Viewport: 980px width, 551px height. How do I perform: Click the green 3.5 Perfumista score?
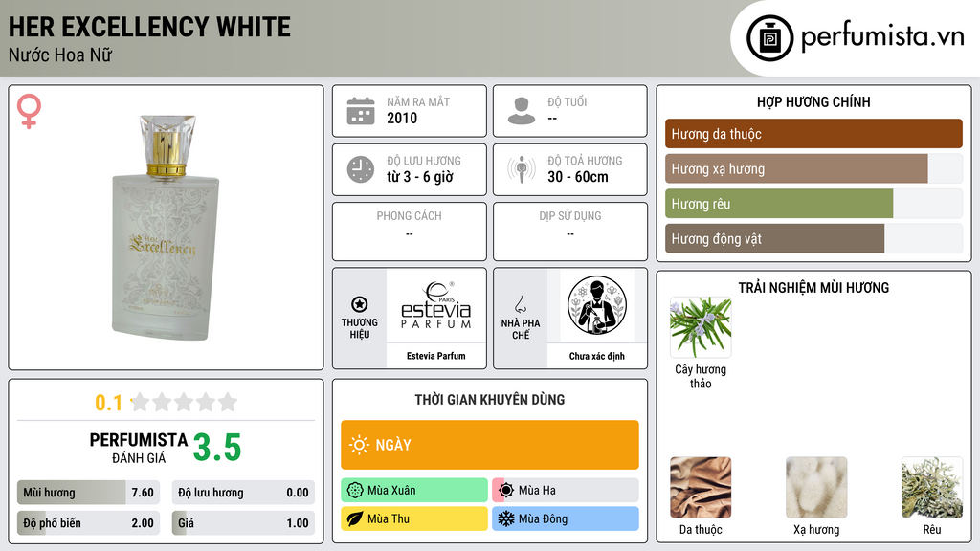(x=217, y=448)
